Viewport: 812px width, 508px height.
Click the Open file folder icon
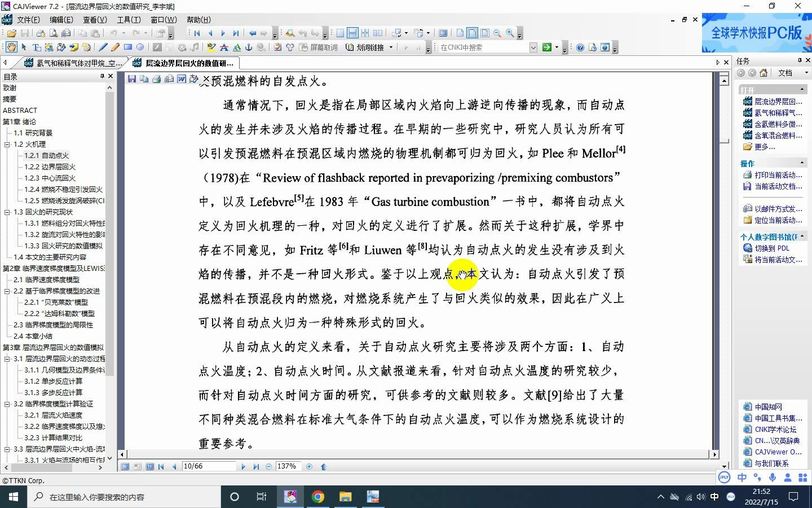(x=12, y=33)
